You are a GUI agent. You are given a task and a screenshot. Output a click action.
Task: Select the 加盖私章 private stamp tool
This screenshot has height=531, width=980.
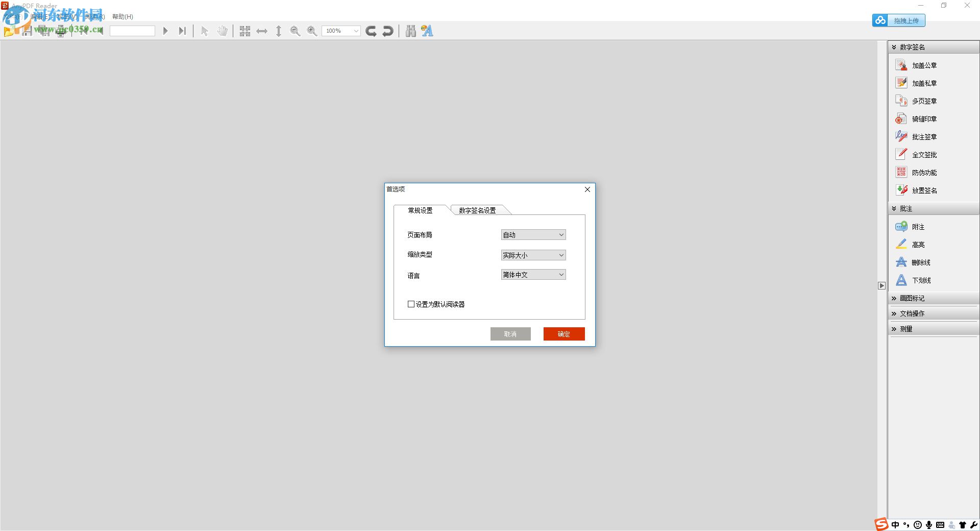click(x=924, y=83)
